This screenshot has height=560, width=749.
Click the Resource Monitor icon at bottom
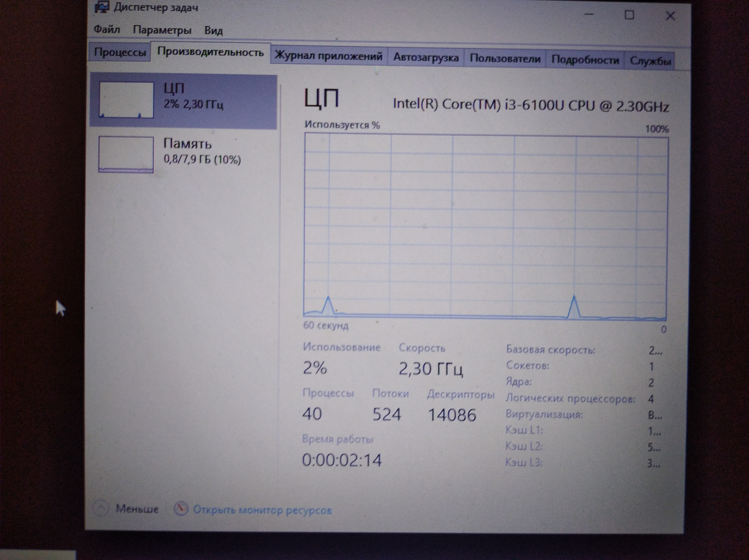[x=181, y=509]
